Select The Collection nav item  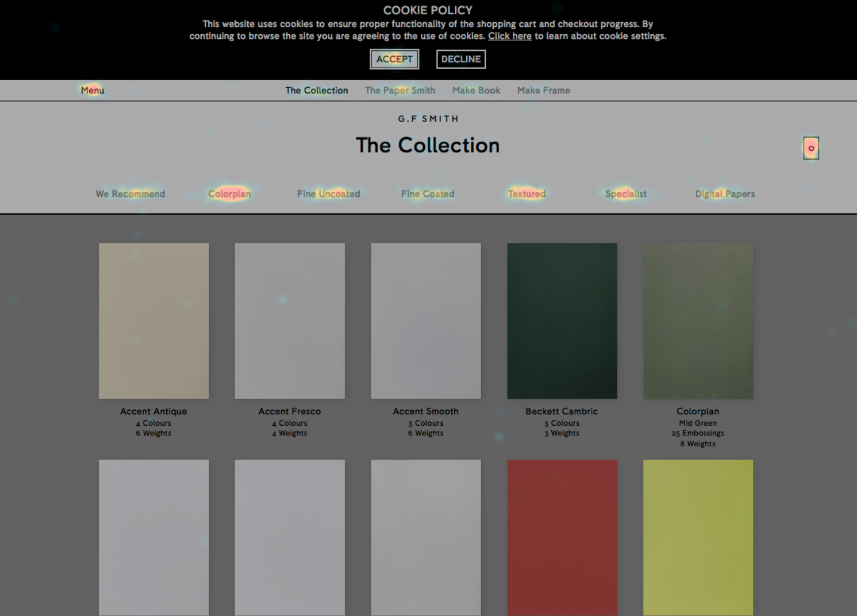pyautogui.click(x=317, y=90)
